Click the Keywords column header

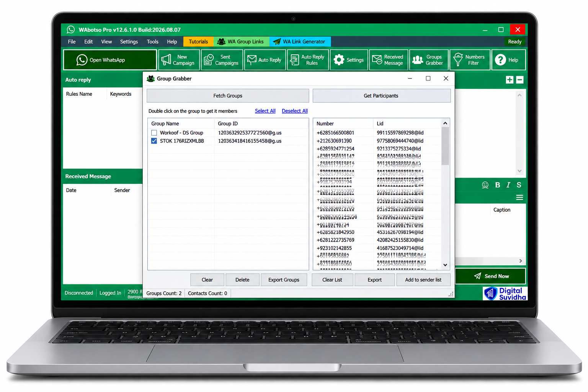121,94
